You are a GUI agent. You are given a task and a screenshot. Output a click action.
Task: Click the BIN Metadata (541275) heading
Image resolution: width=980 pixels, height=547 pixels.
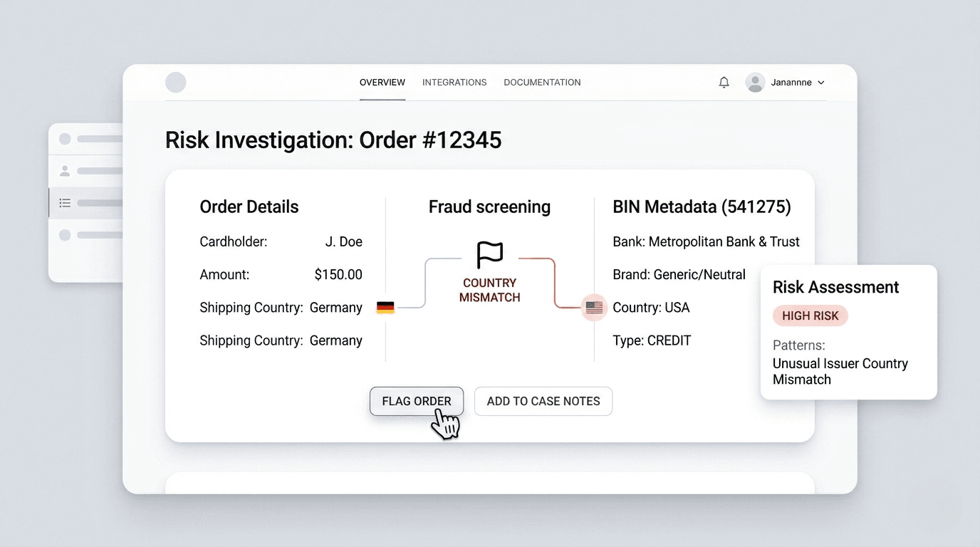point(702,207)
